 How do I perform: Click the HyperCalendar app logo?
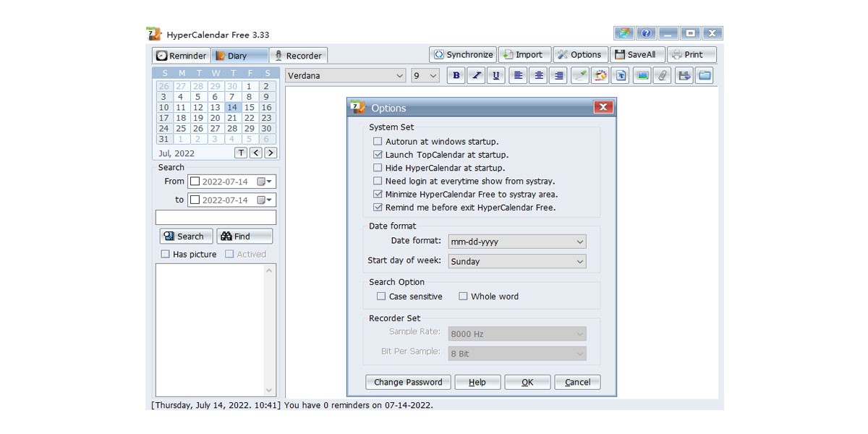point(153,34)
